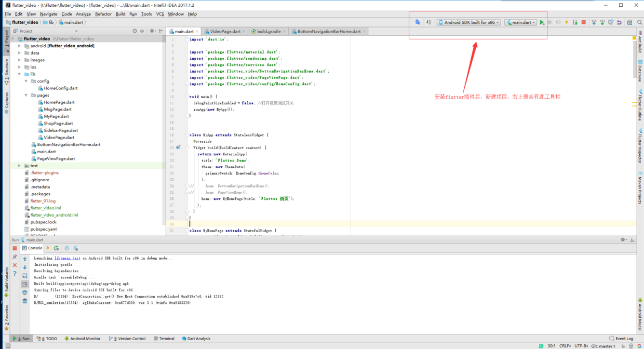Run main.dart with the green play button
644x349 pixels.
pos(542,22)
